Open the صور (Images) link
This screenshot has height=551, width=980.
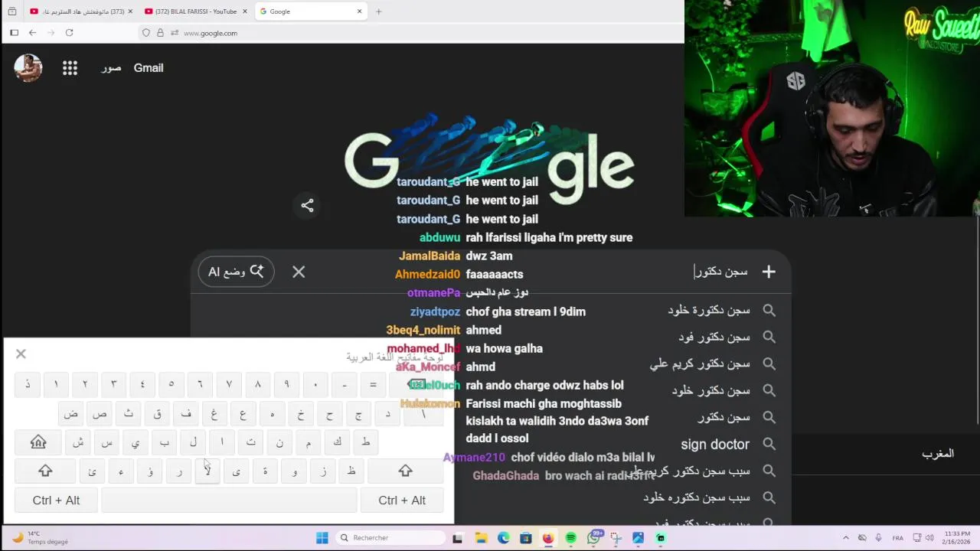[111, 68]
